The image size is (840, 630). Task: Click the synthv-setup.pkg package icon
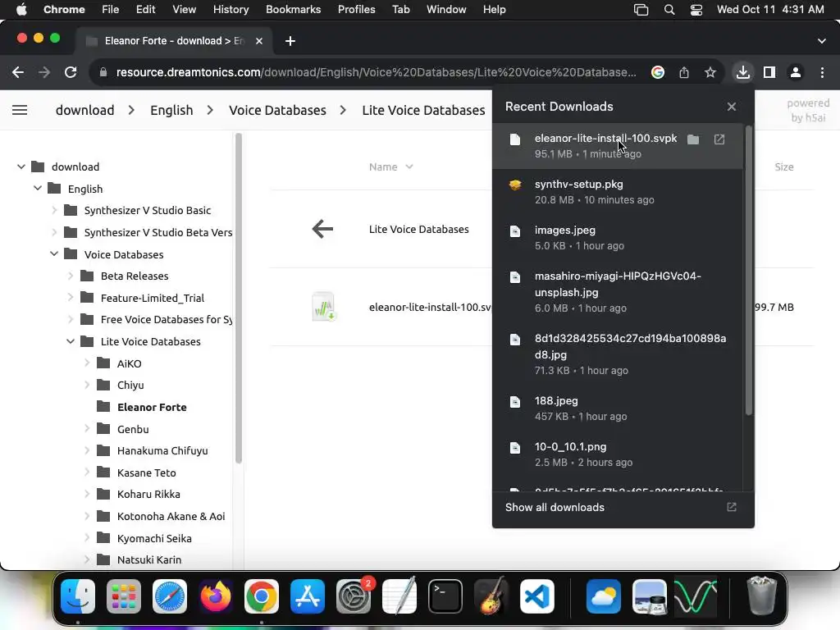coord(515,185)
